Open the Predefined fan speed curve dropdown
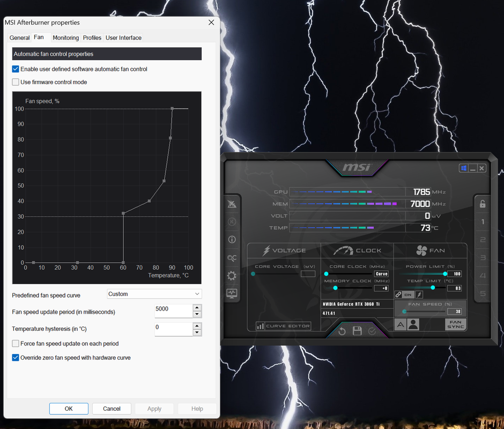Viewport: 504px width, 429px height. tap(154, 294)
